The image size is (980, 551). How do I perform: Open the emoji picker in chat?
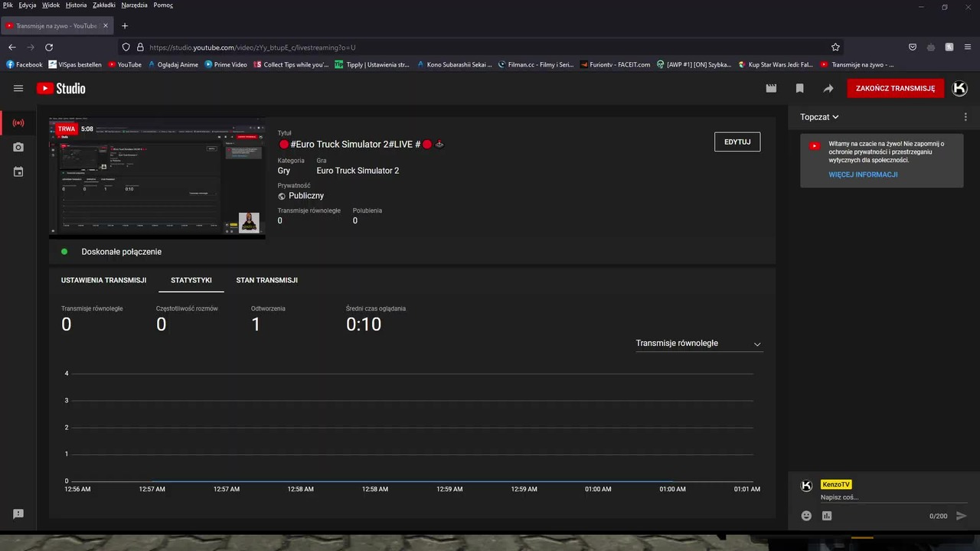tap(806, 516)
